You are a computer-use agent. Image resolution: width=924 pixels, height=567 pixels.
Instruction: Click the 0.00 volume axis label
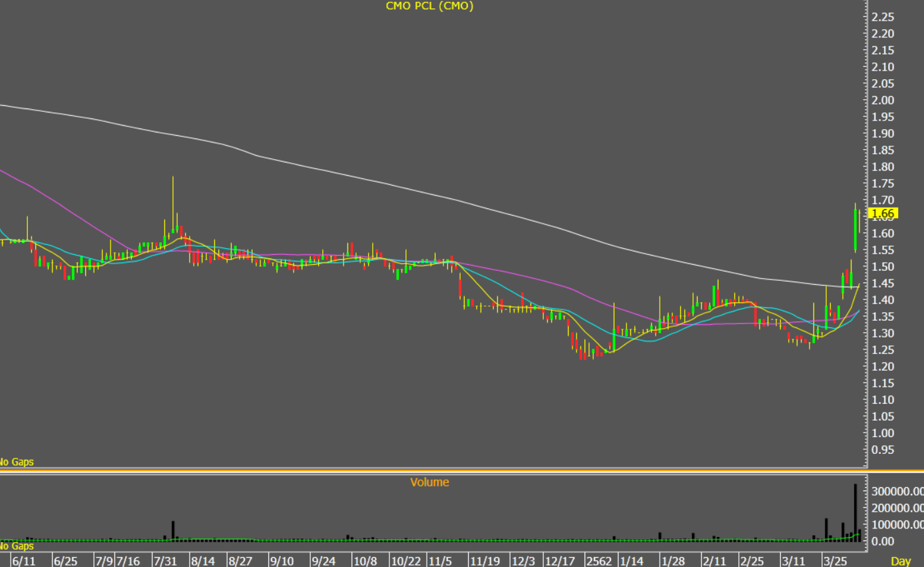pos(882,541)
